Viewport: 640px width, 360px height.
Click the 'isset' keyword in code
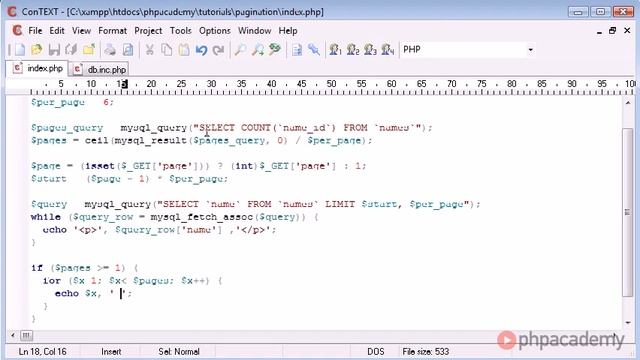coord(100,166)
